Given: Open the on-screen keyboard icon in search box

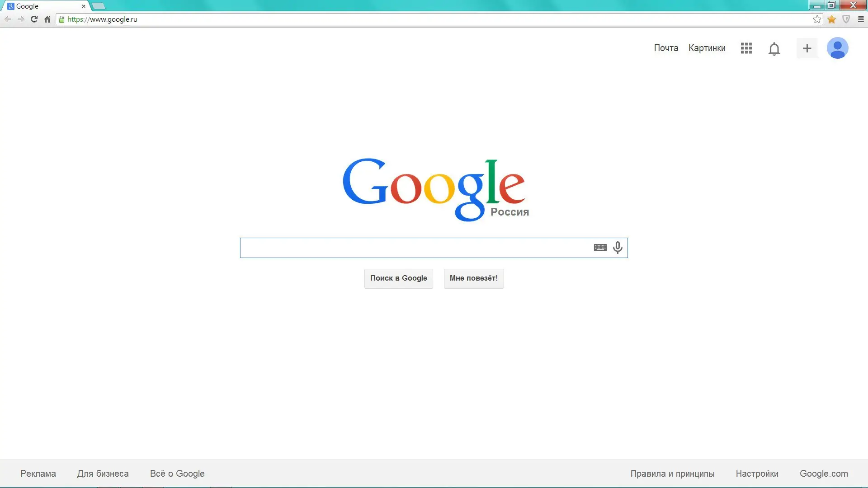Looking at the screenshot, I should pyautogui.click(x=600, y=248).
